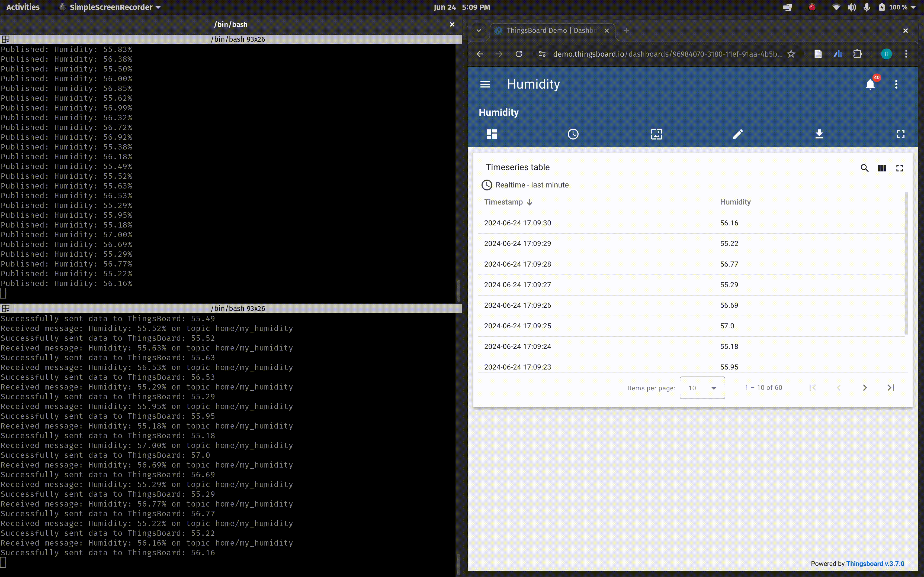Image resolution: width=924 pixels, height=577 pixels.
Task: Open columns to display selector
Action: [882, 168]
